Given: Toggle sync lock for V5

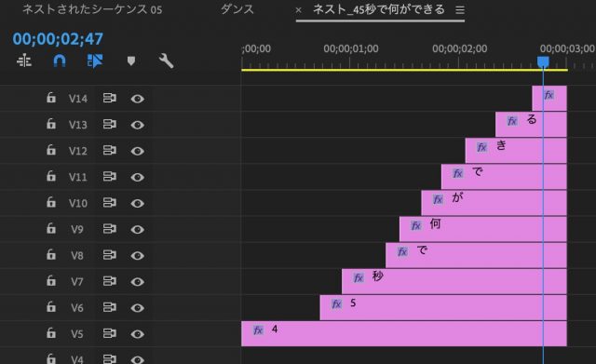Looking at the screenshot, I should coord(110,333).
